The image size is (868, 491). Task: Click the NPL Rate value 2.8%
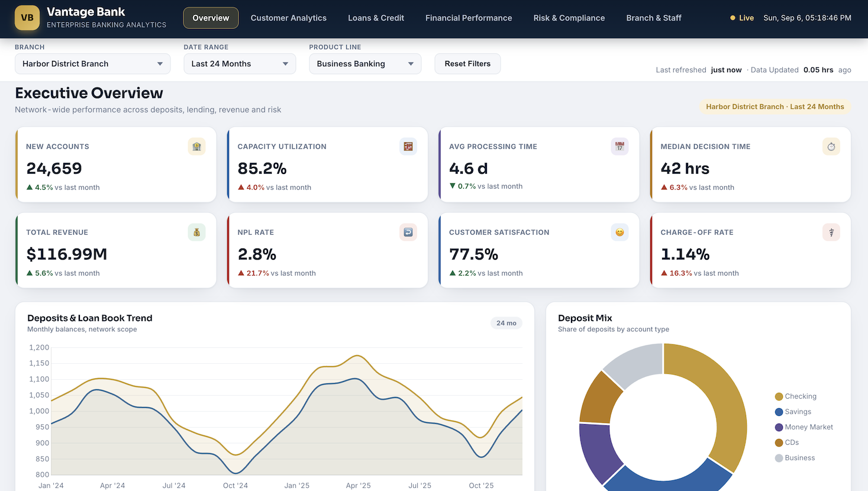(257, 254)
